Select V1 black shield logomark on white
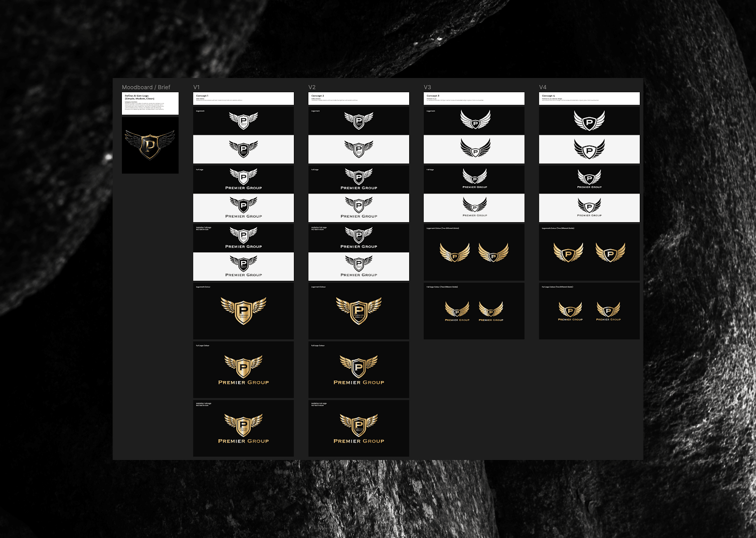This screenshot has height=538, width=756. (243, 149)
